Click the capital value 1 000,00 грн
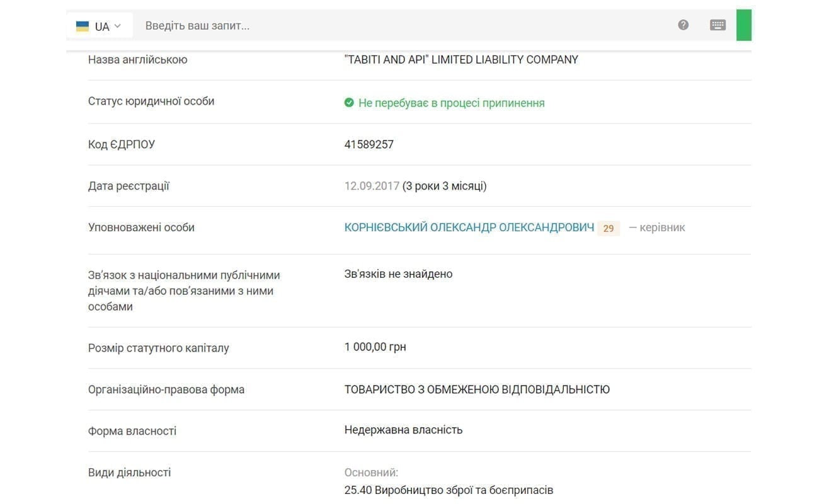The height and width of the screenshot is (504, 819). pyautogui.click(x=375, y=347)
